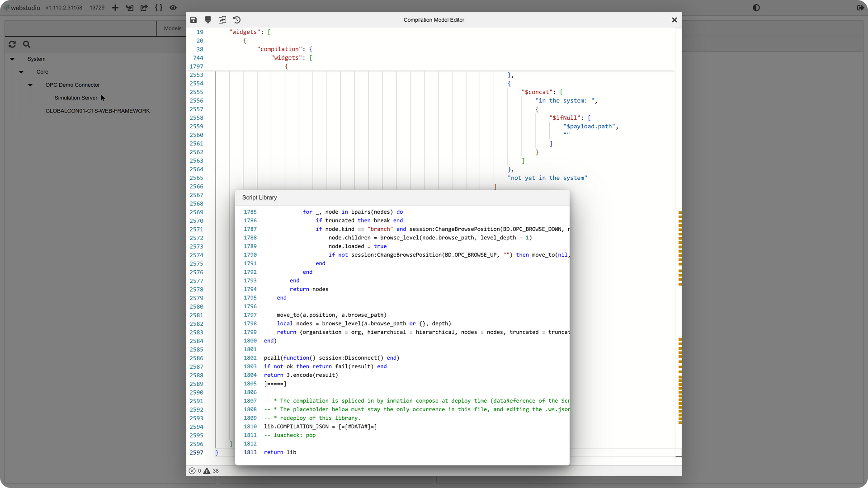This screenshot has width=868, height=488.
Task: Click the import arrow icon in top bar
Action: 130,8
